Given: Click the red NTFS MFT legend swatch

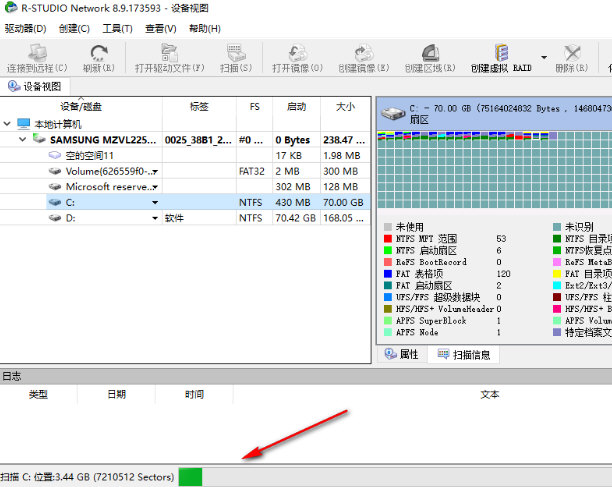Looking at the screenshot, I should [x=388, y=238].
